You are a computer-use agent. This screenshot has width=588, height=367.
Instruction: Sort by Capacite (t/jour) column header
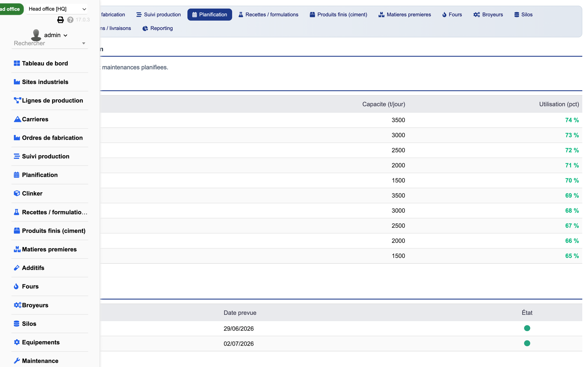pos(383,104)
